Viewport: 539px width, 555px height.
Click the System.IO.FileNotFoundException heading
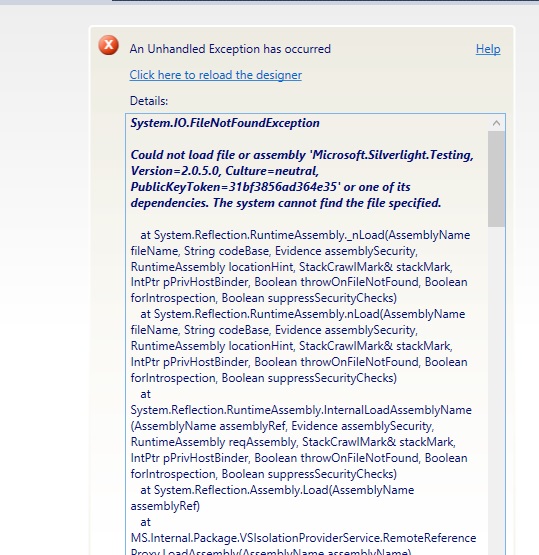[225, 123]
